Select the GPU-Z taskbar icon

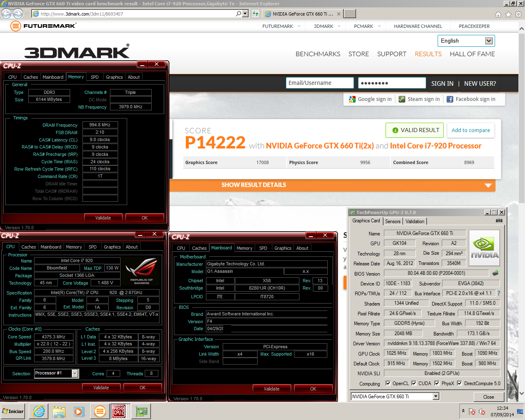[142, 411]
